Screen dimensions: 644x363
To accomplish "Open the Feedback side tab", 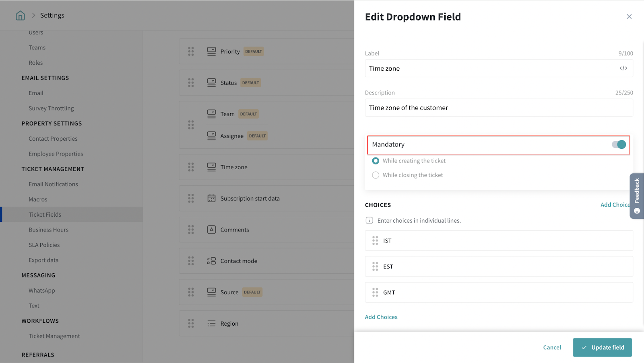I will click(637, 196).
